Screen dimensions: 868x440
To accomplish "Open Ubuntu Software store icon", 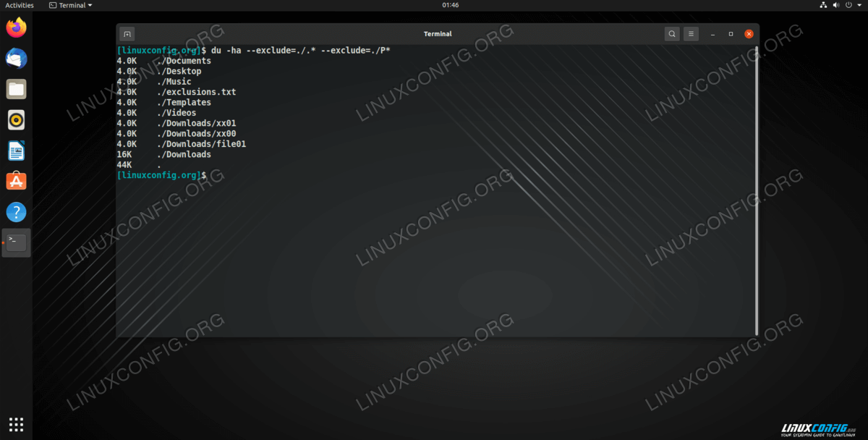I will coord(16,181).
